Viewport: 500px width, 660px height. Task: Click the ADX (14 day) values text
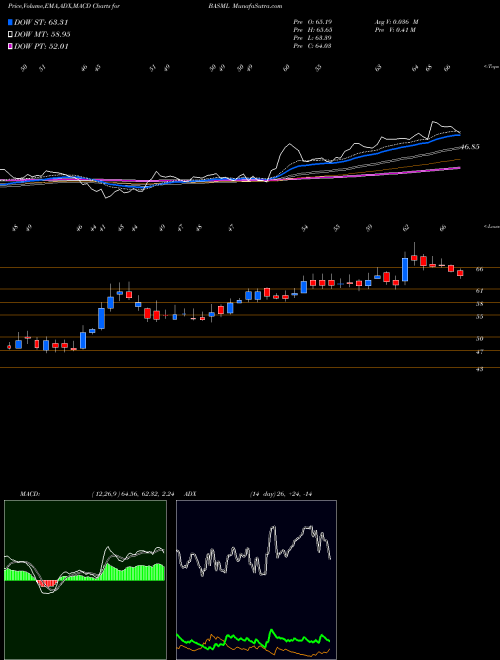[280, 494]
